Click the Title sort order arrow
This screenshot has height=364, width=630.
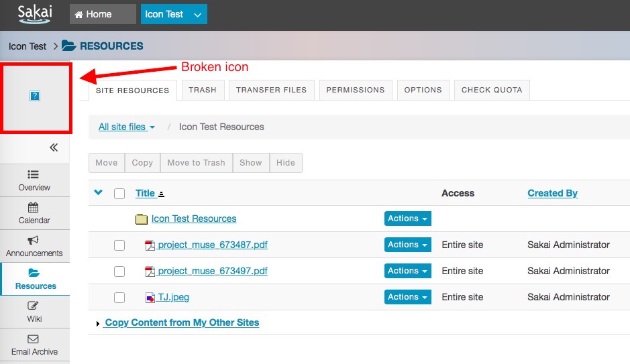pos(161,194)
